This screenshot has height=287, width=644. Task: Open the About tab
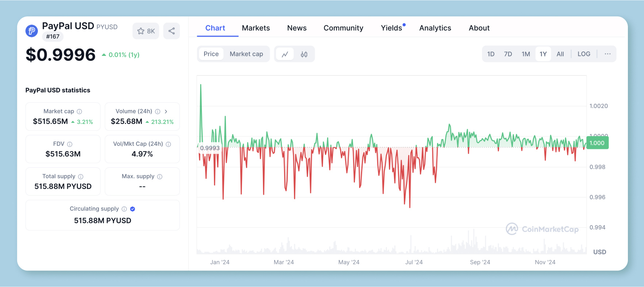[479, 28]
